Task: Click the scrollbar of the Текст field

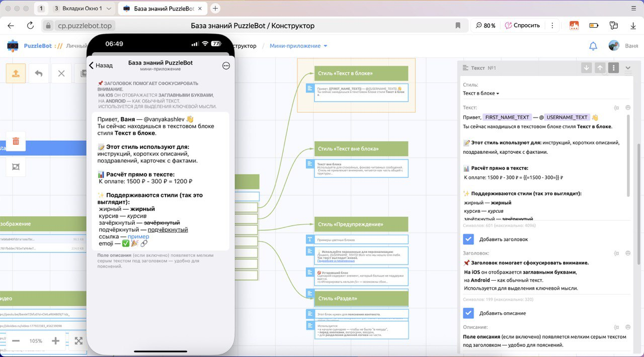Action: [x=628, y=156]
